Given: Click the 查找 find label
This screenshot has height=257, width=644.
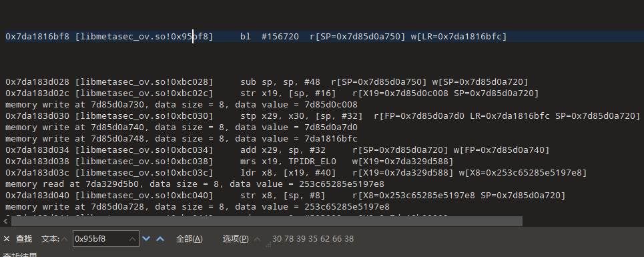Looking at the screenshot, I should (24, 238).
